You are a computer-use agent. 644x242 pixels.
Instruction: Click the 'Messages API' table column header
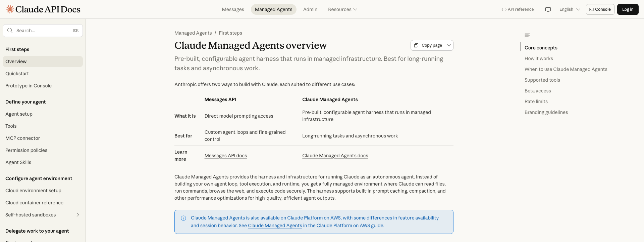[x=220, y=99]
